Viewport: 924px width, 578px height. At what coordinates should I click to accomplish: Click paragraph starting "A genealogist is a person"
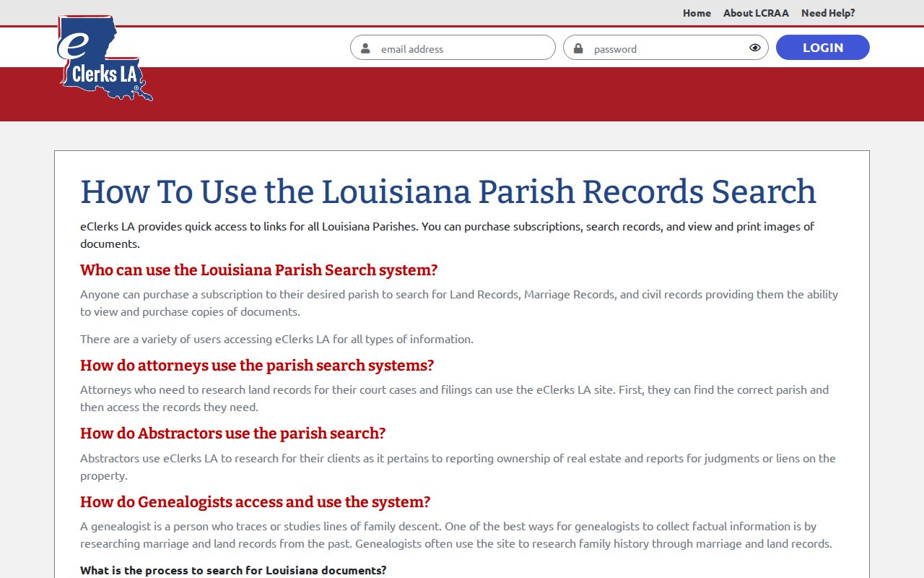click(x=456, y=535)
